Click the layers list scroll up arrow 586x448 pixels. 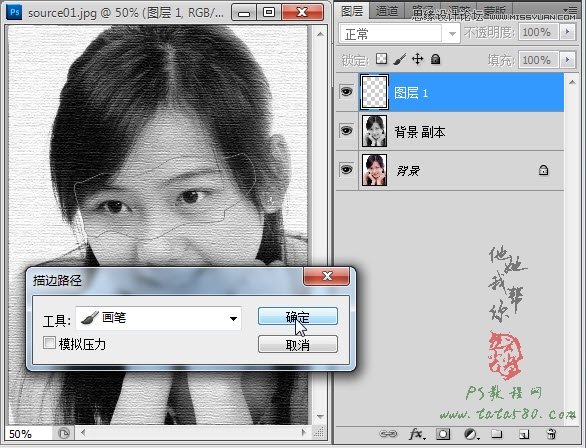pyautogui.click(x=572, y=82)
